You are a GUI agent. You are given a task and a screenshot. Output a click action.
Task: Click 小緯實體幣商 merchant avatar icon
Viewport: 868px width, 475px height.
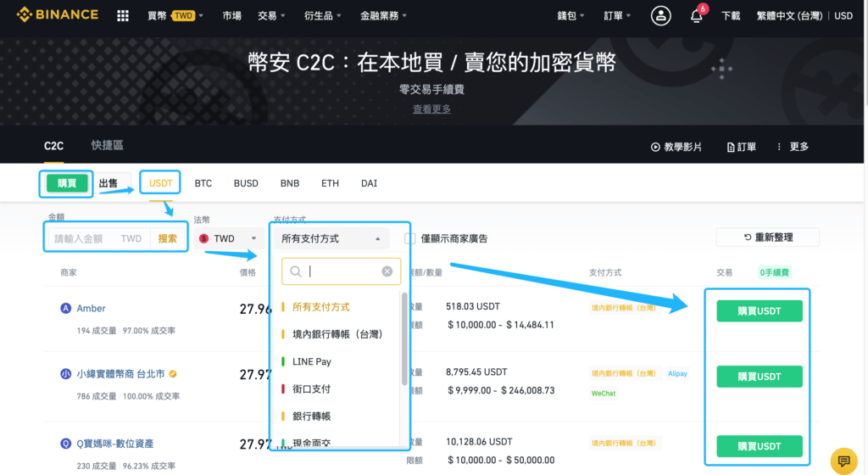click(66, 374)
